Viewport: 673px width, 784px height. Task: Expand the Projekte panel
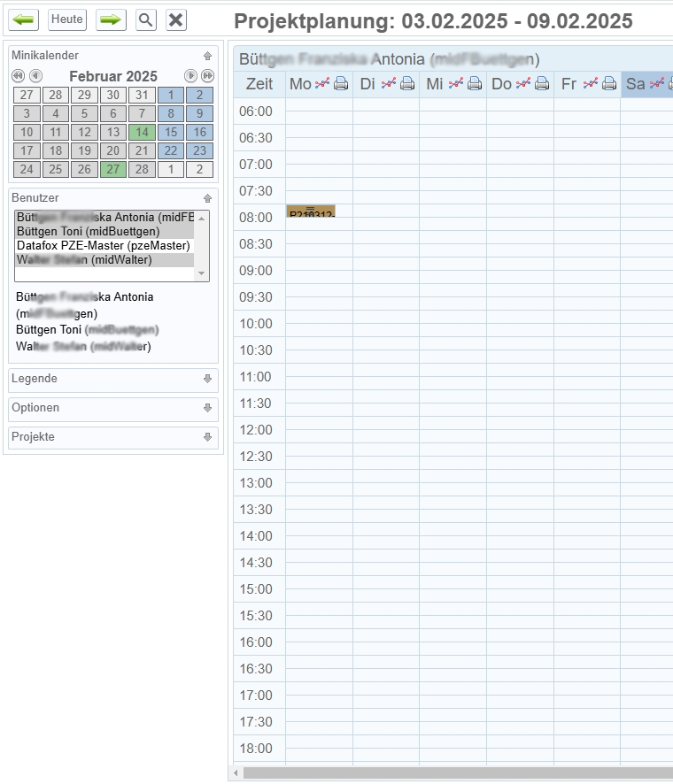tap(207, 437)
